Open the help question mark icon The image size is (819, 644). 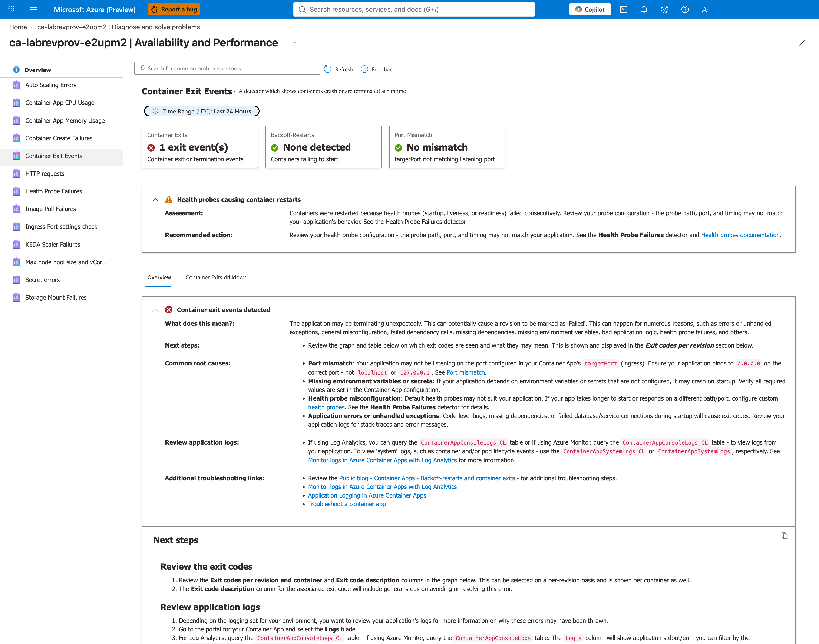coord(685,10)
